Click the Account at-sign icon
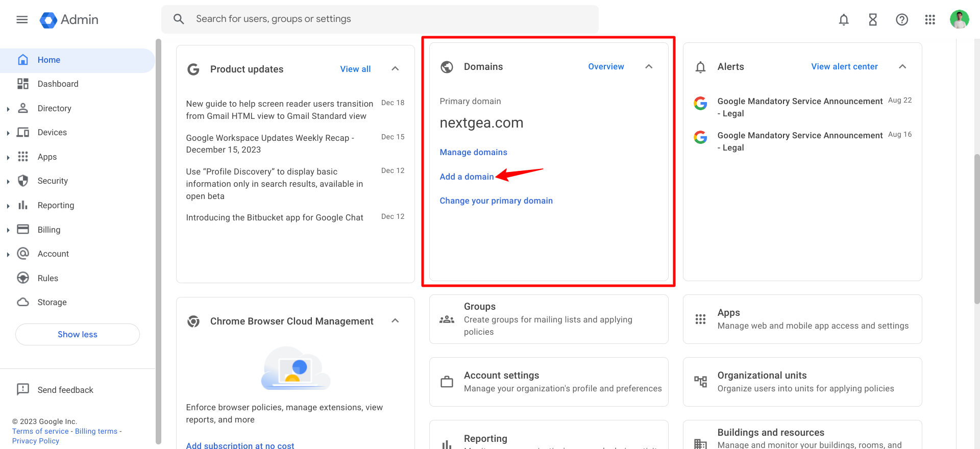Screen dimensions: 980x449 click(23, 254)
